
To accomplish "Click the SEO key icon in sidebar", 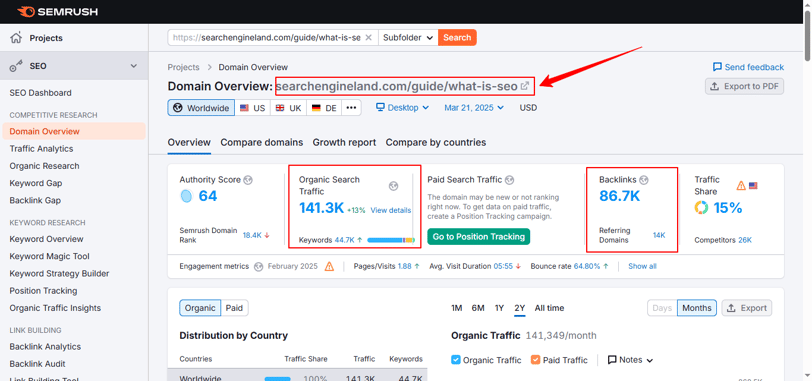I will (16, 66).
